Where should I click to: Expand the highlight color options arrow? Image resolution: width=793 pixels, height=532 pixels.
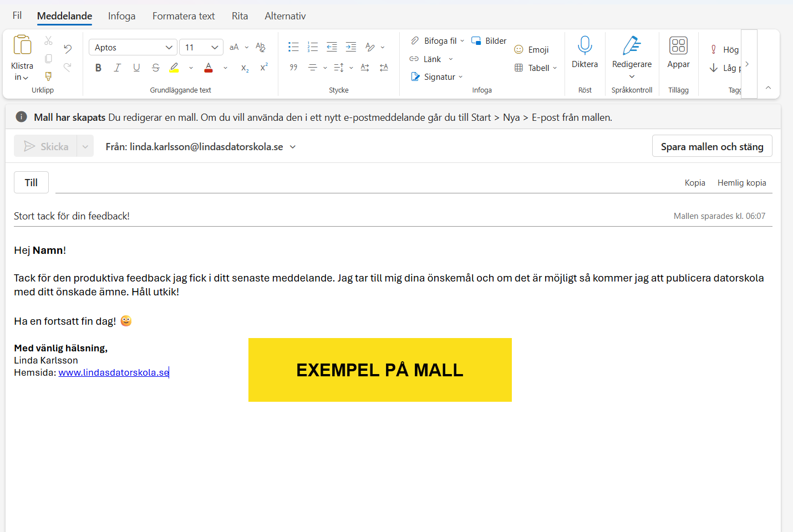pos(191,68)
